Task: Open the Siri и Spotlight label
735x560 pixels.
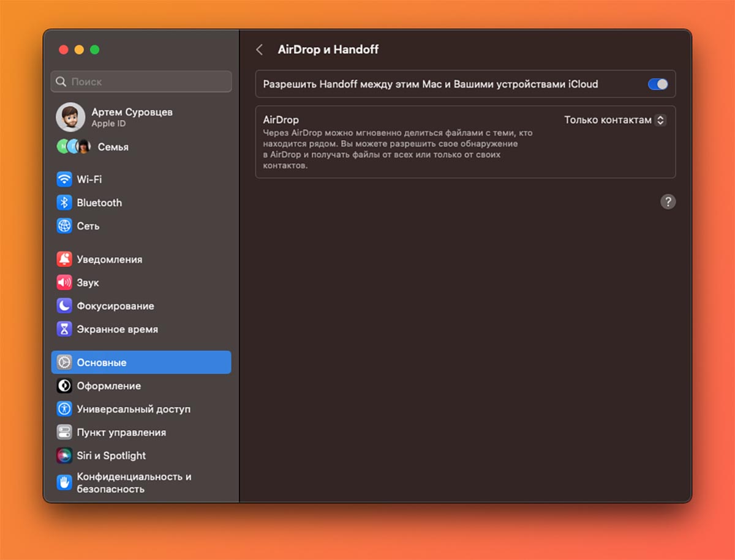Action: tap(111, 455)
